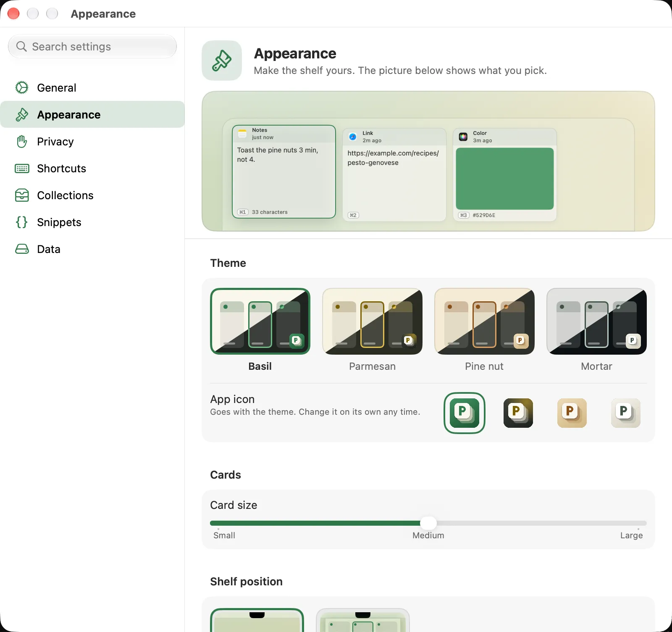
Task: Open the General settings section
Action: click(92, 87)
